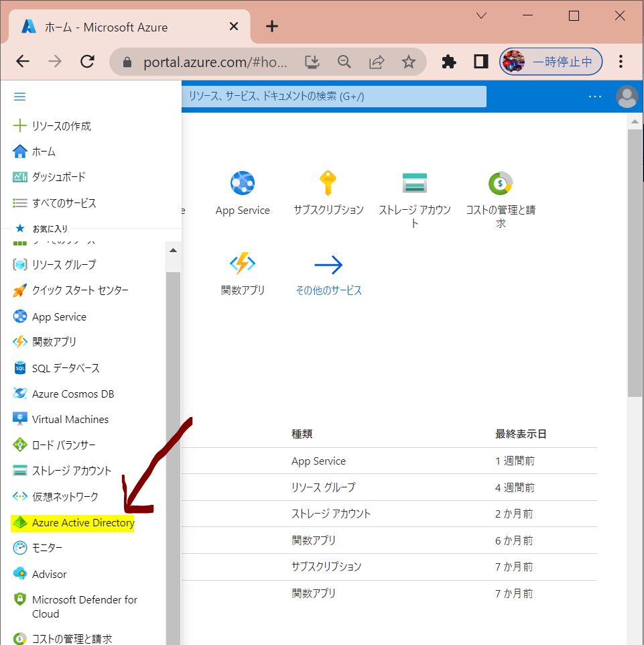This screenshot has width=644, height=645.
Task: Open the コストの管理と請求 service tile
Action: [500, 183]
